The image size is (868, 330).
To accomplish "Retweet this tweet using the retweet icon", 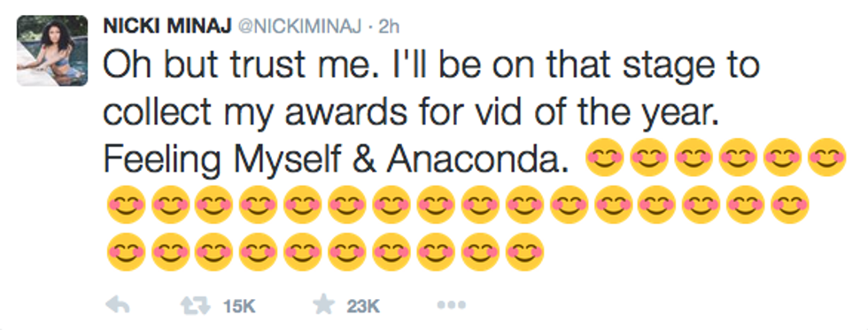I will [197, 306].
